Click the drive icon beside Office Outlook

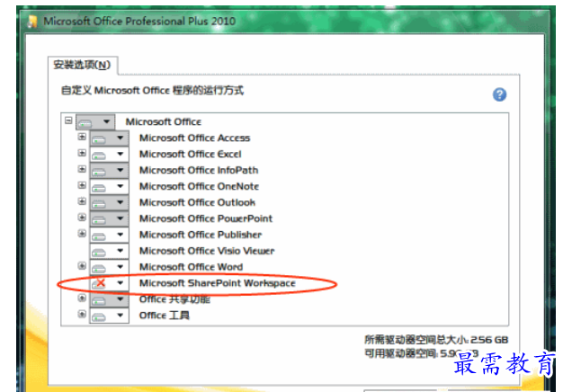pos(99,204)
